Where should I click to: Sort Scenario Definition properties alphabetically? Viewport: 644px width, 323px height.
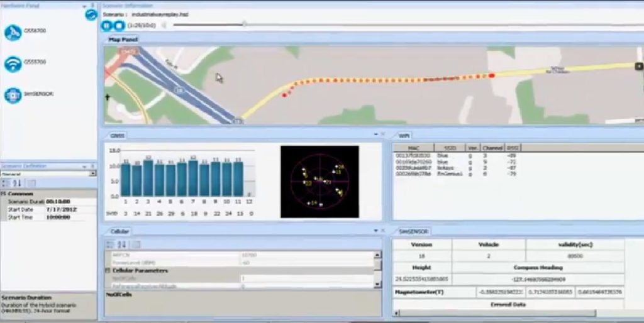tap(18, 183)
